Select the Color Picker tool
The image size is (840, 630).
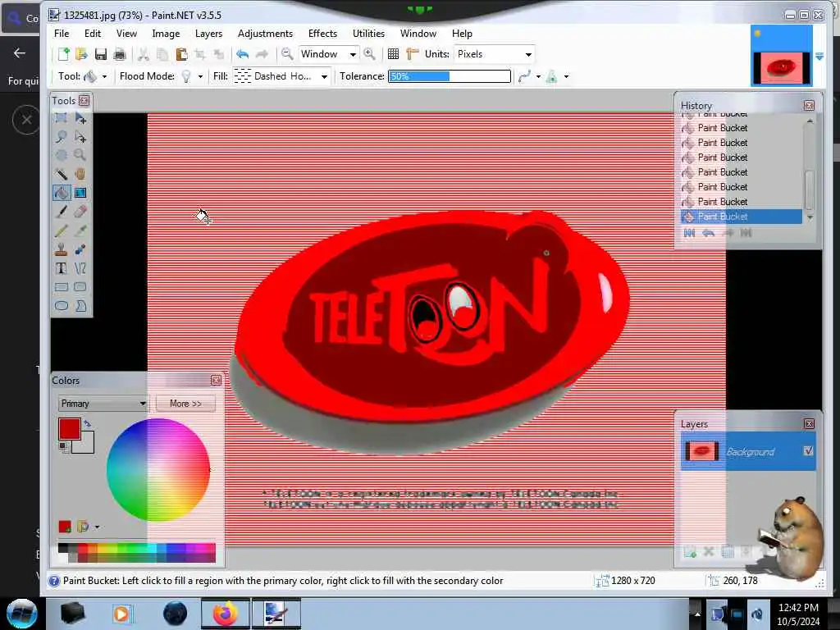[80, 231]
